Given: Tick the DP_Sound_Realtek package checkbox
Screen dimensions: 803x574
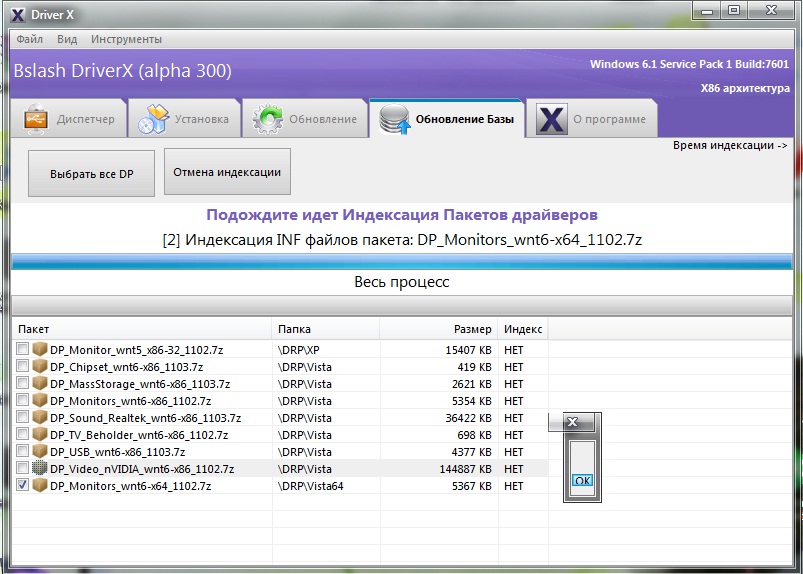Looking at the screenshot, I should tap(22, 417).
